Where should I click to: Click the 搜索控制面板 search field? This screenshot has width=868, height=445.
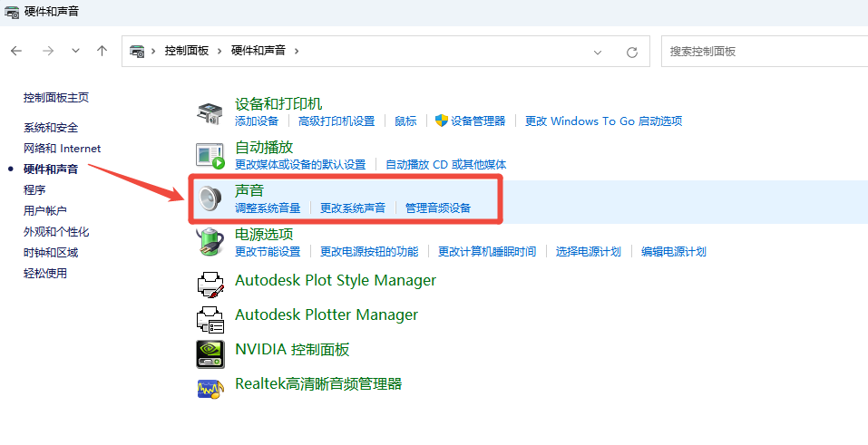pyautogui.click(x=765, y=52)
